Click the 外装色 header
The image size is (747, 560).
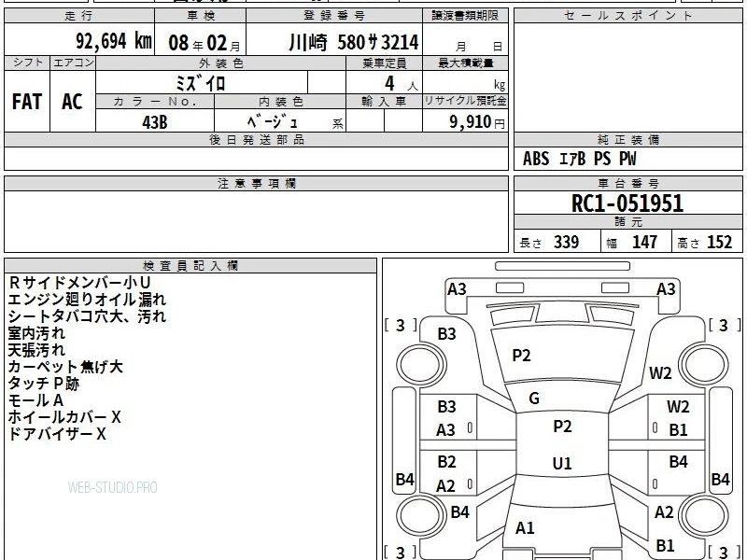(x=220, y=63)
